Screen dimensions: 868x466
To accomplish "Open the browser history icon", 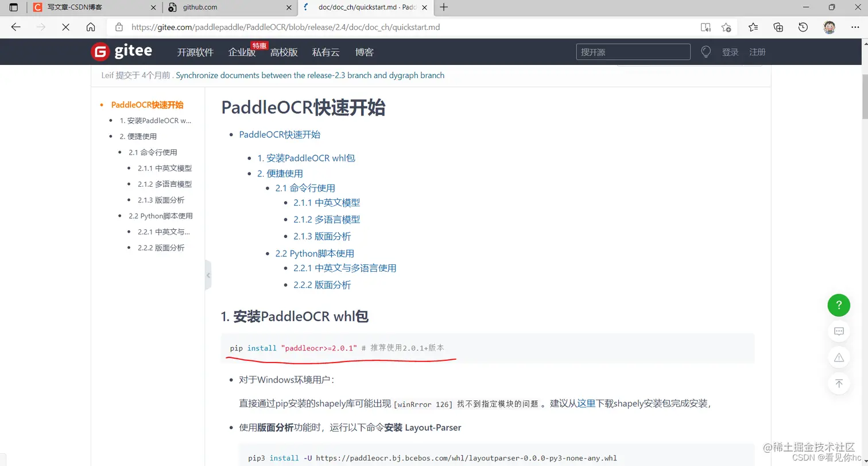I will pos(803,27).
